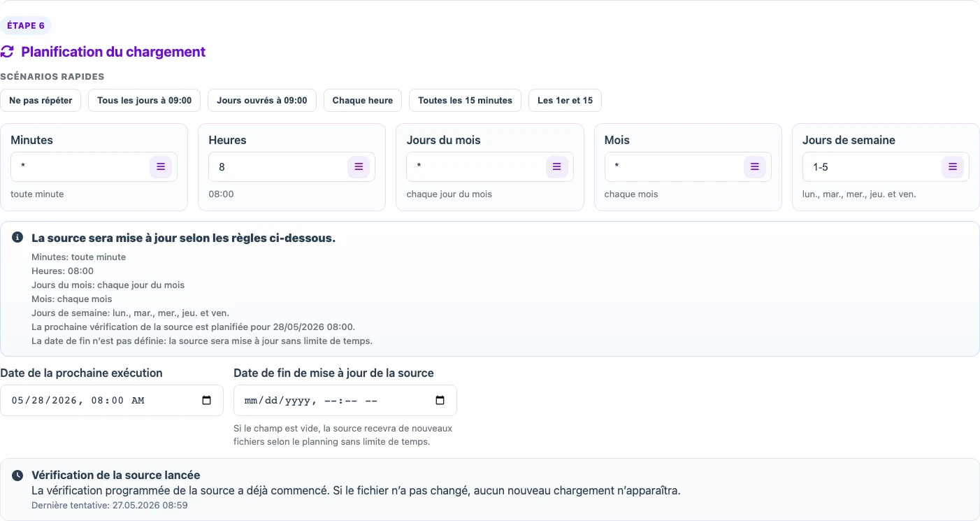Image resolution: width=980 pixels, height=521 pixels.
Task: Open the Heures options list icon
Action: pos(359,167)
